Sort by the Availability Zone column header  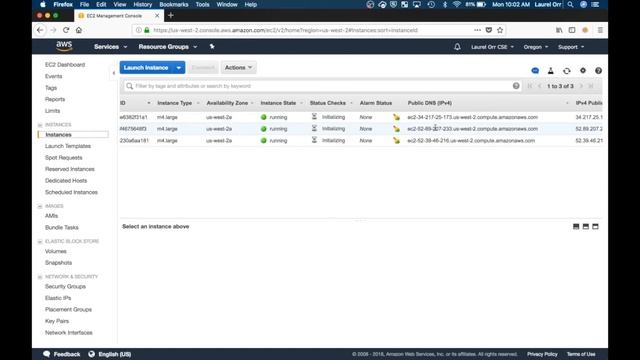(x=227, y=103)
